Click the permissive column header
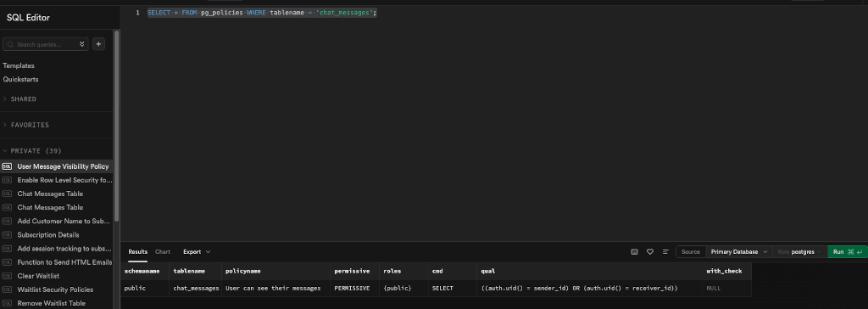This screenshot has height=309, width=868. [x=354, y=272]
